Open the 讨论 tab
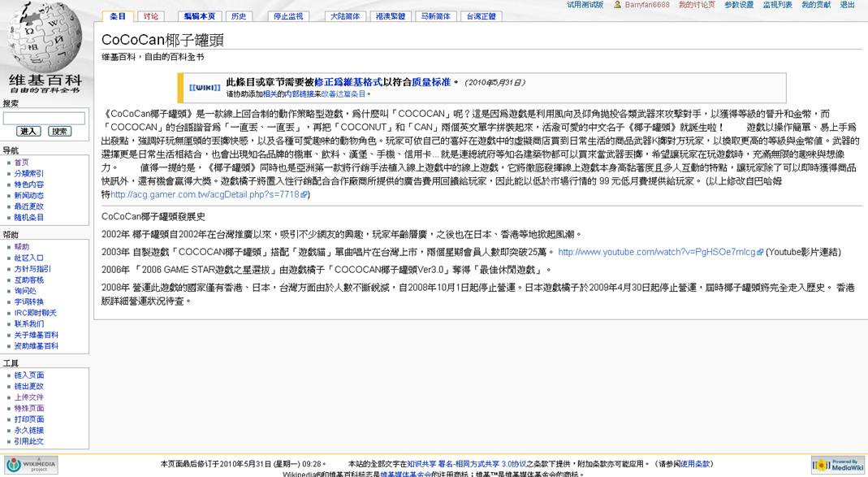The image size is (868, 477). tap(151, 16)
